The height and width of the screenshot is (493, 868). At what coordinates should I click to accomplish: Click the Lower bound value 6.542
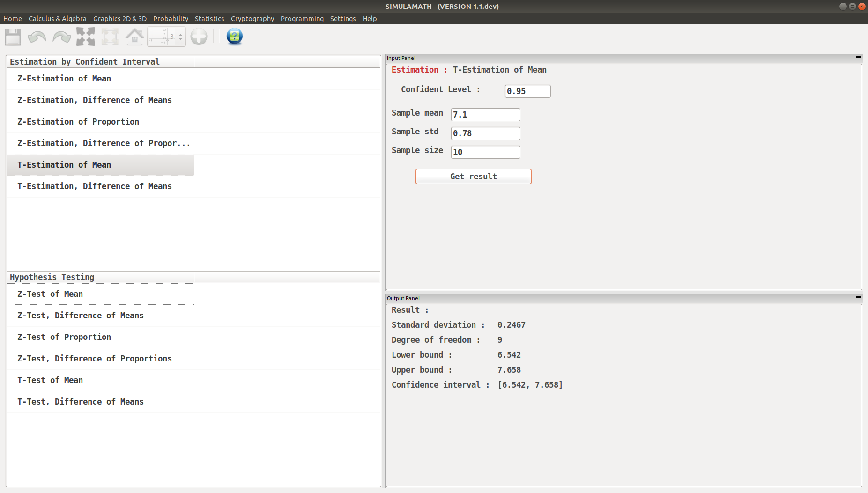(x=509, y=355)
